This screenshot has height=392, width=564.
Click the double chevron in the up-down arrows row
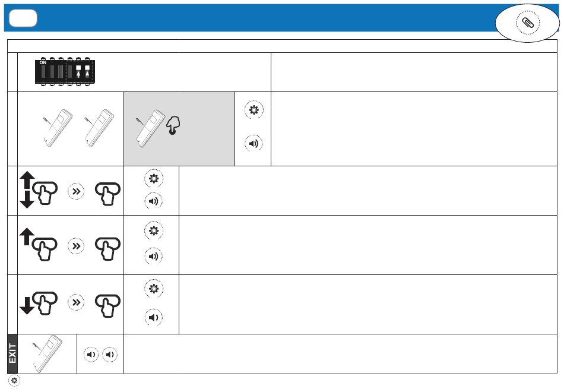click(x=76, y=191)
